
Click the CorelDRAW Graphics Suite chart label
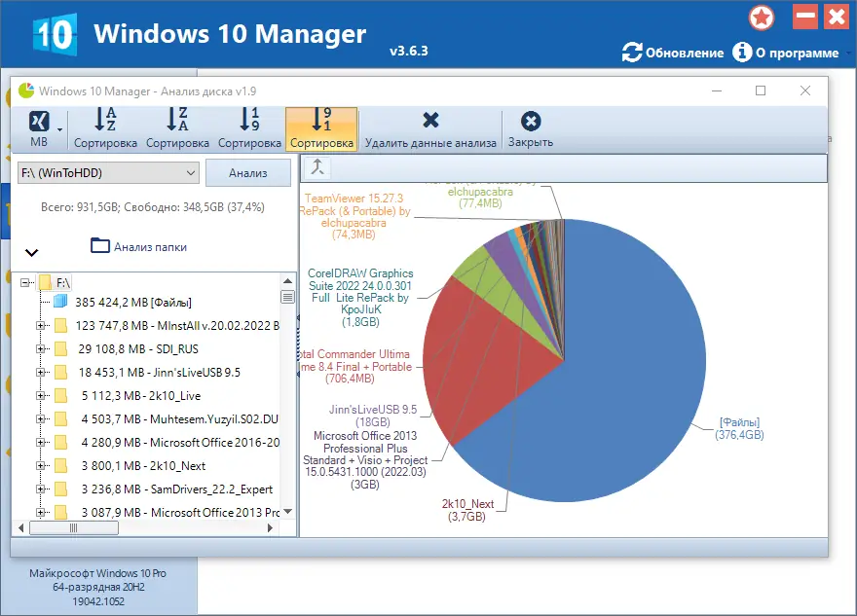coord(360,298)
